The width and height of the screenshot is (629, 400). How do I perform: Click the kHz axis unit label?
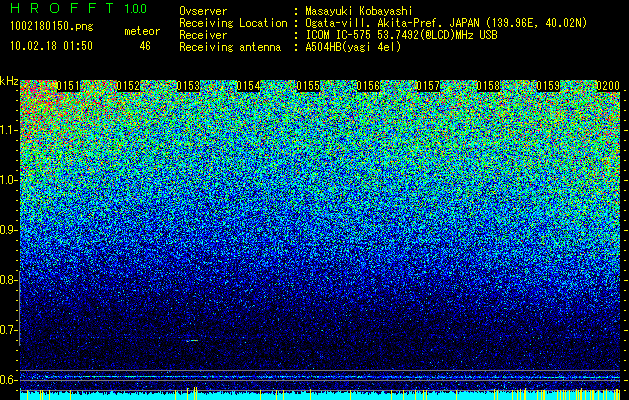(x=9, y=81)
